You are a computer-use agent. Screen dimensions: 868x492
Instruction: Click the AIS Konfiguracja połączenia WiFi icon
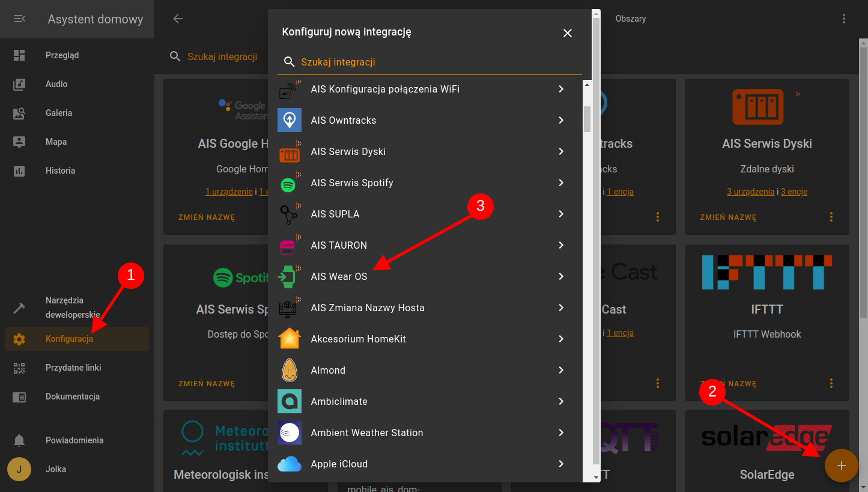tap(290, 89)
